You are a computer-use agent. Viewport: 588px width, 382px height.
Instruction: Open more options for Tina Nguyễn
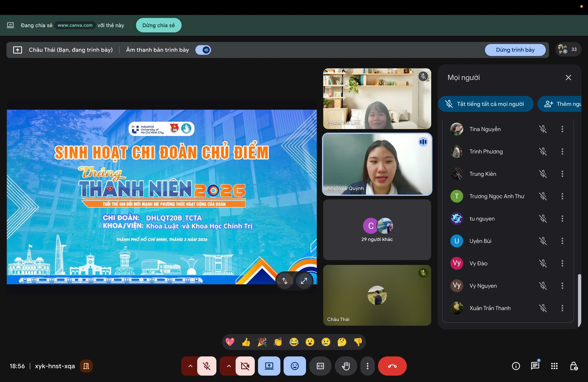pyautogui.click(x=562, y=129)
